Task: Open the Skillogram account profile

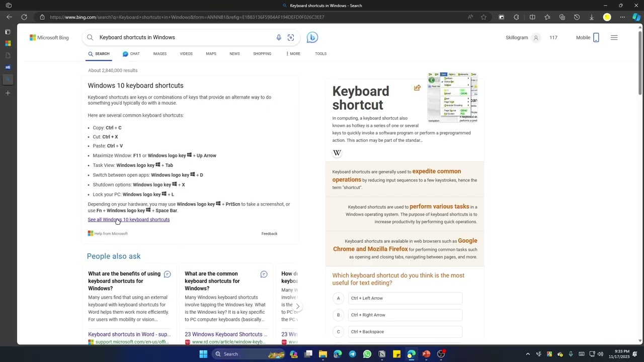Action: pos(522,38)
